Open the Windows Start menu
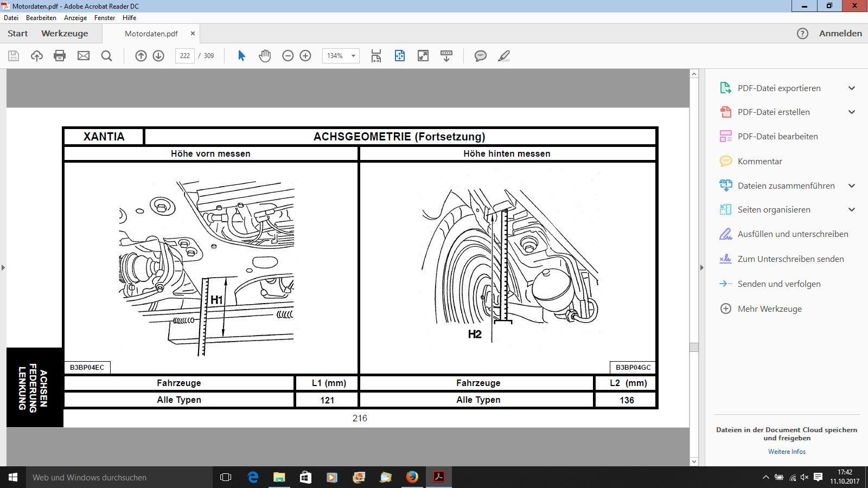Screen dimensions: 868x488 tap(13, 477)
